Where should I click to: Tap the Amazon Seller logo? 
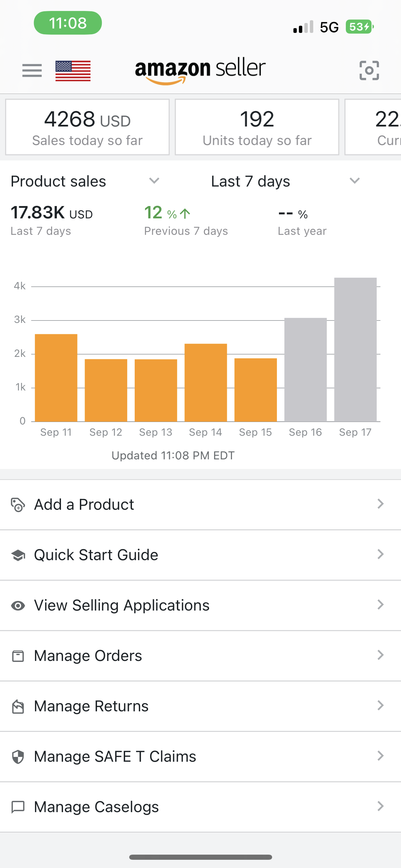(x=200, y=71)
